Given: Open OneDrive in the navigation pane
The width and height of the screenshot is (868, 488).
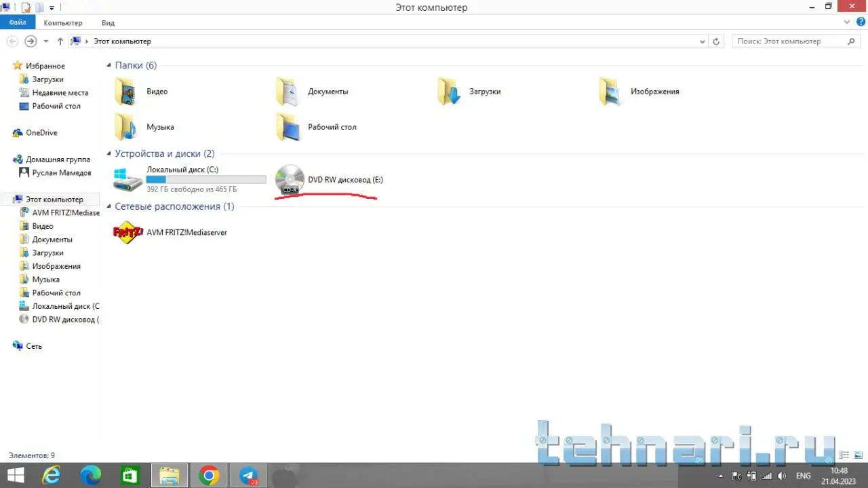Looking at the screenshot, I should (35, 133).
